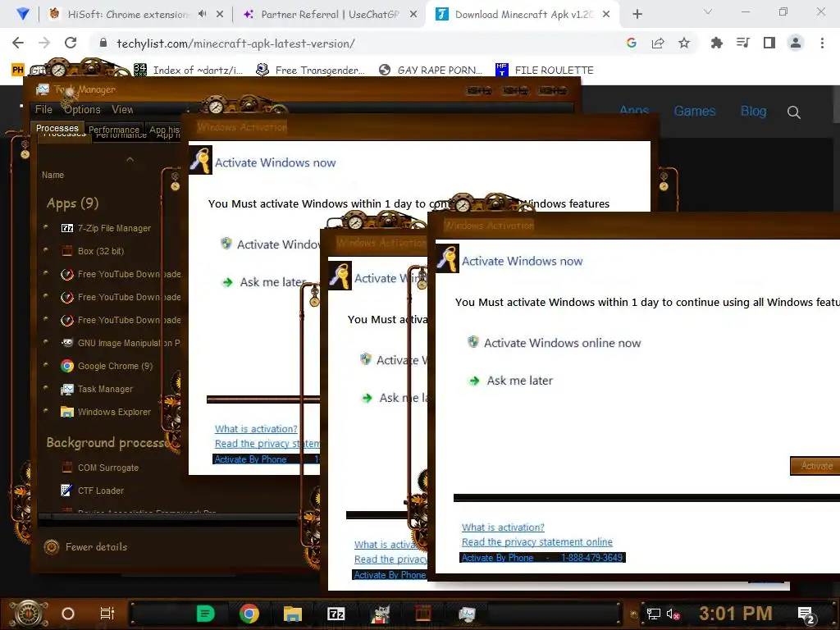Viewport: 840px width, 630px height.
Task: Toggle the Chrome side panel icon
Action: coord(769,43)
